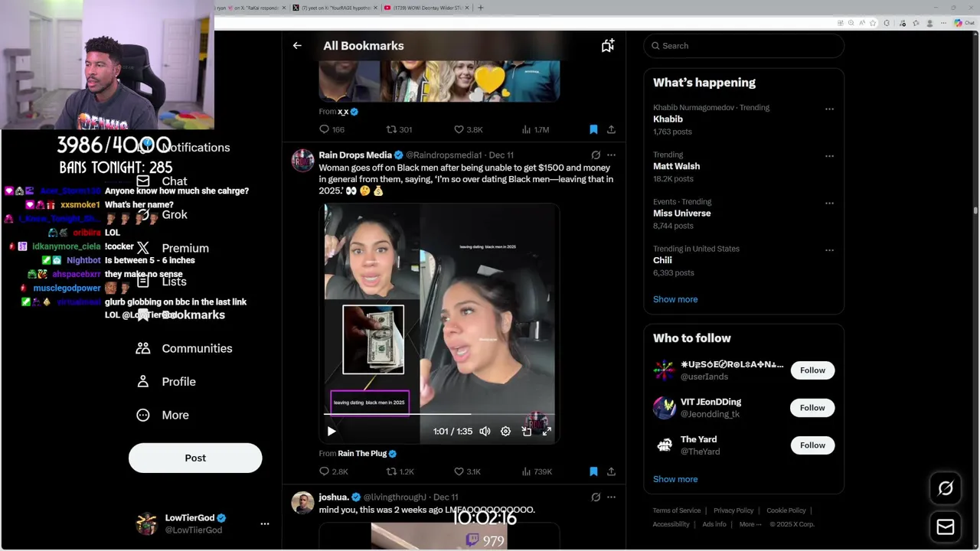The height and width of the screenshot is (551, 980).
Task: Follow VIT JEonDDing
Action: 812,408
